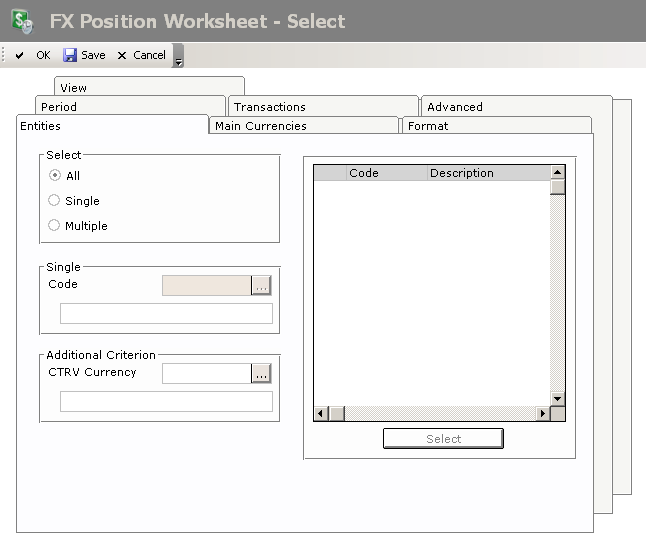Click the Cancel X icon in toolbar
This screenshot has height=551, width=646.
pyautogui.click(x=122, y=56)
